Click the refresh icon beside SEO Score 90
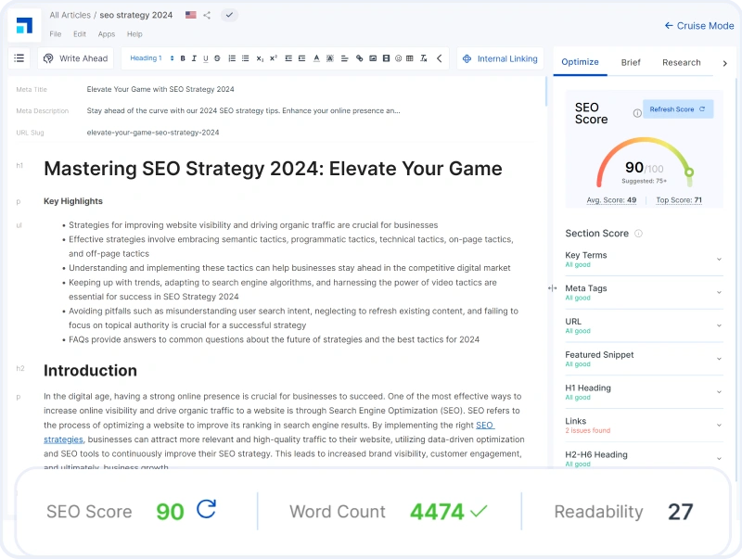 point(207,509)
